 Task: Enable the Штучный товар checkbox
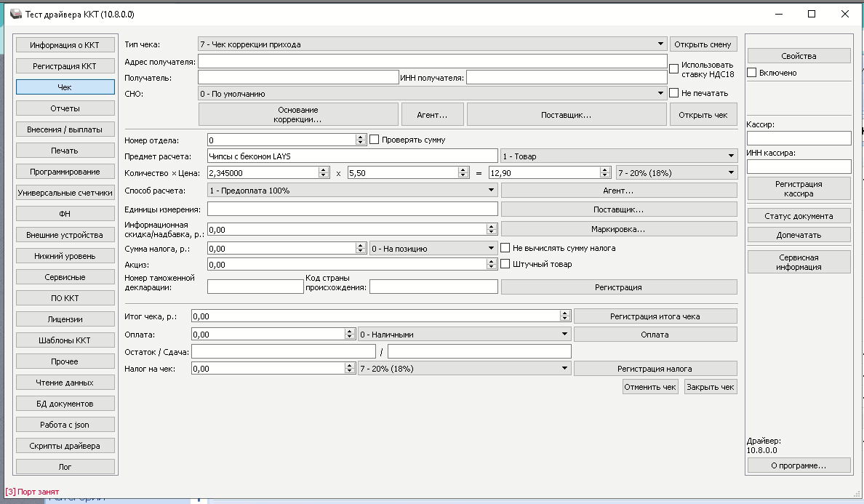pos(505,264)
